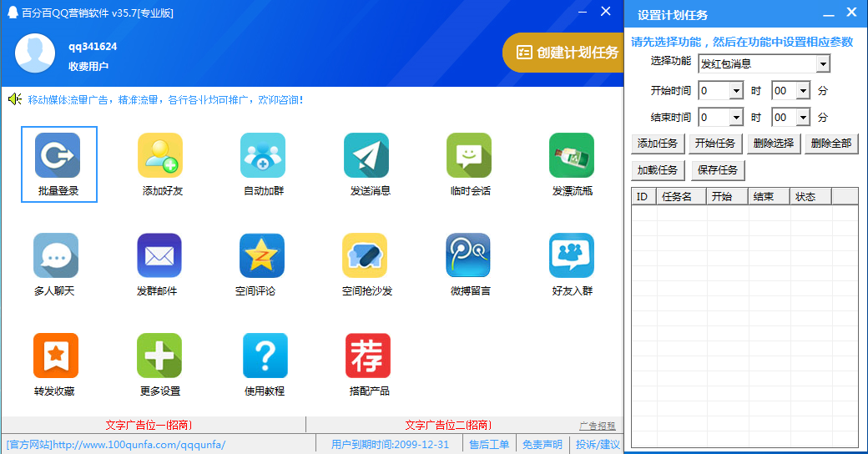Viewport: 868px width, 454px height.
Task: Minimize the main 百分百QQ营销软件 window
Action: pos(583,12)
